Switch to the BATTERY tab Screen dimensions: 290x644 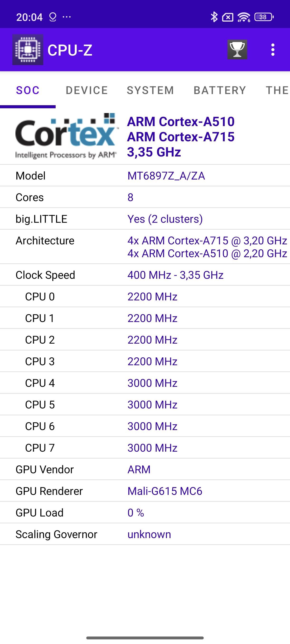click(220, 90)
